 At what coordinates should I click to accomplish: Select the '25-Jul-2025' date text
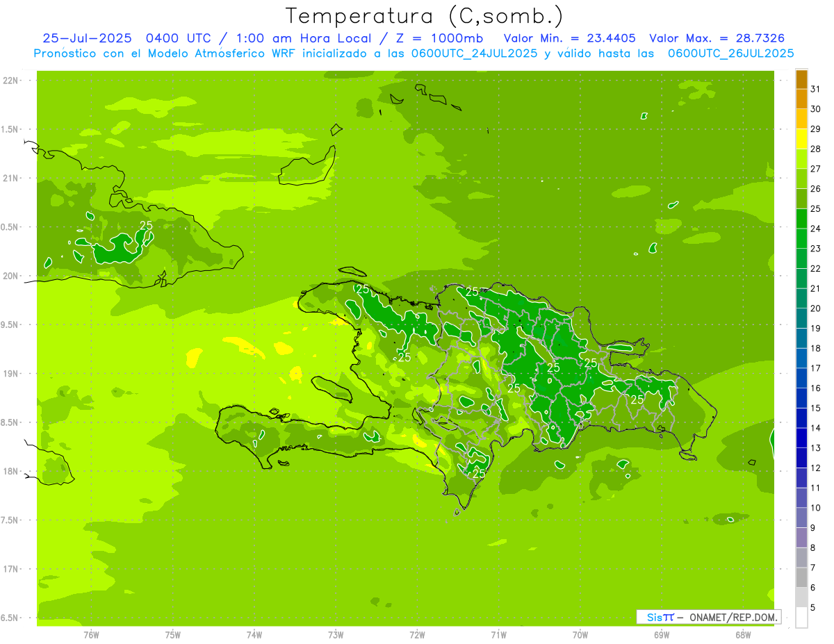pos(88,38)
